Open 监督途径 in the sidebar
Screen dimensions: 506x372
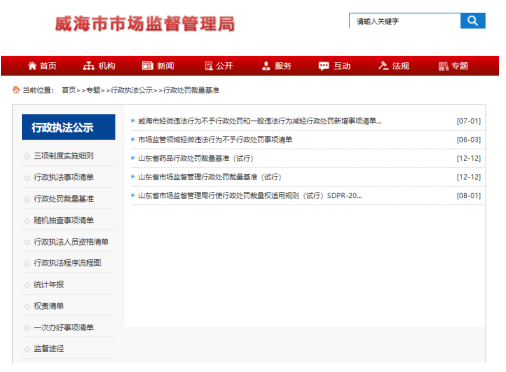click(49, 349)
